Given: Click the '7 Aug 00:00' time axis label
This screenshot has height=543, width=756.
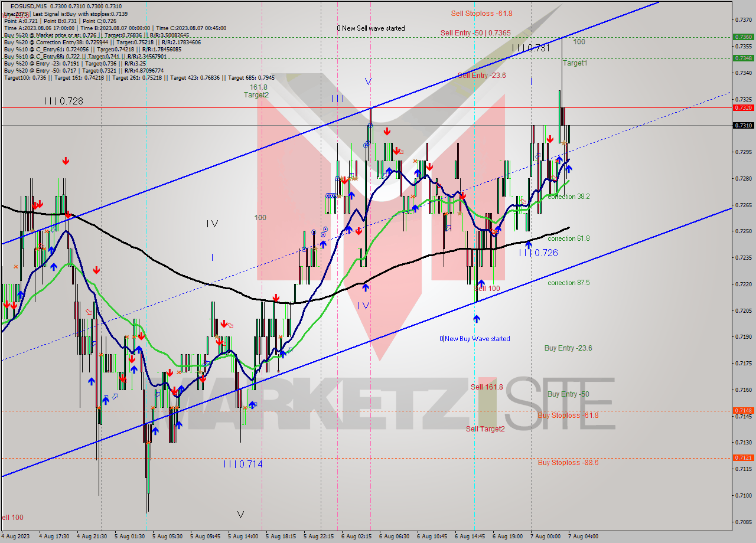Looking at the screenshot, I should [x=546, y=537].
